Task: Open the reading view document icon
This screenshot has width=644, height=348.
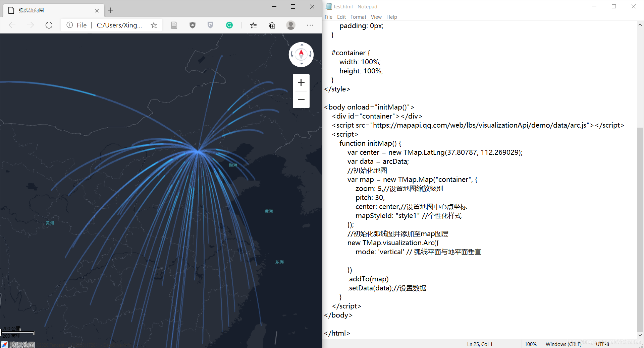Action: click(174, 25)
